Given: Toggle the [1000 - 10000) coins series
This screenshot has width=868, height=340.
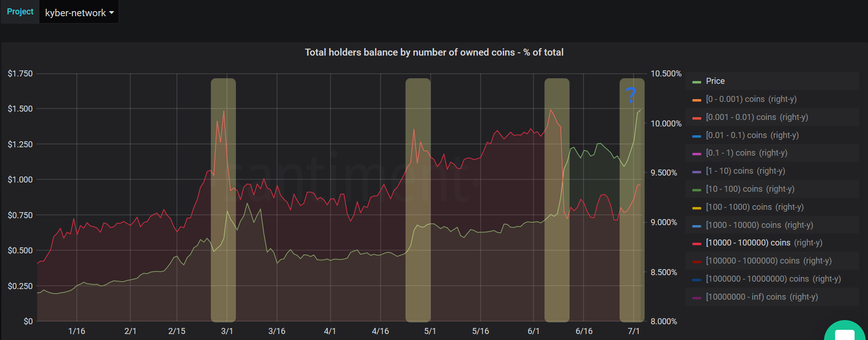Looking at the screenshot, I should pyautogui.click(x=759, y=225).
